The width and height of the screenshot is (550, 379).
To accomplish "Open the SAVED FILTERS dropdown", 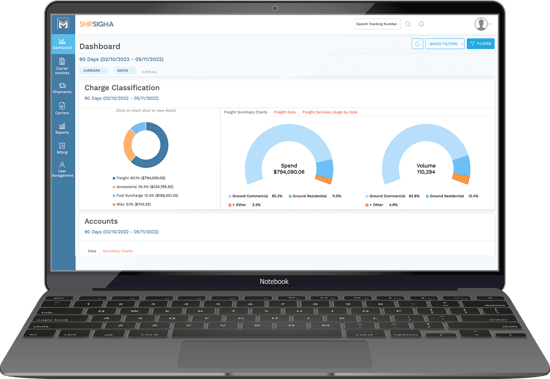I will (445, 44).
